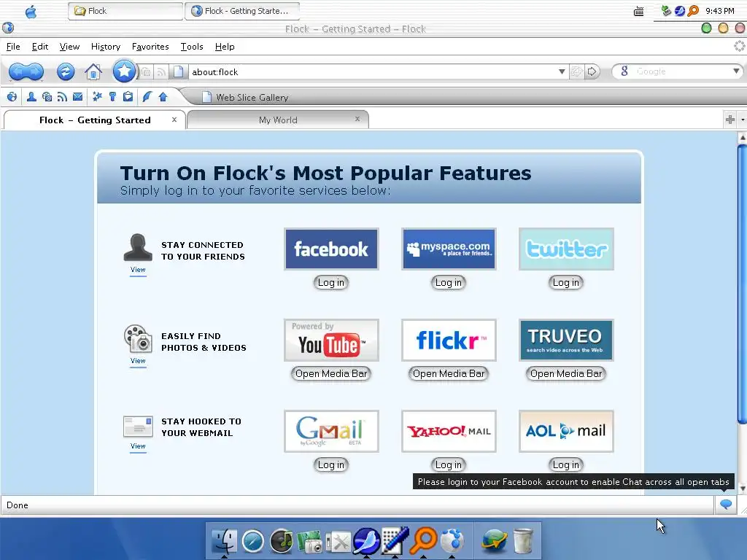Click View link under Webmail icon
Viewport: 747px width, 560px height.
138,446
